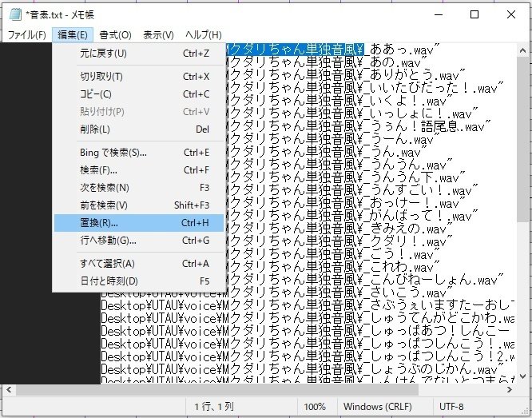Open 検索(F)... find dialog
This screenshot has height=418, width=532.
click(139, 170)
